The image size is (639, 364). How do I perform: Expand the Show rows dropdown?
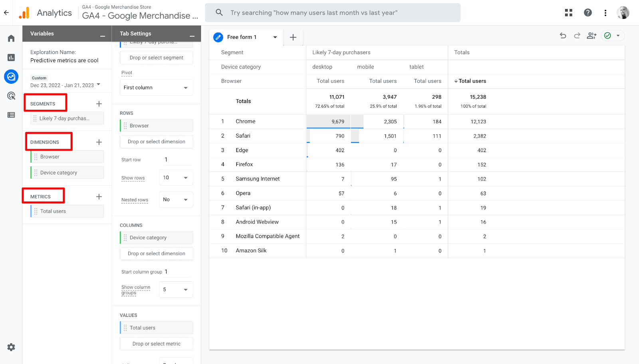pos(176,178)
